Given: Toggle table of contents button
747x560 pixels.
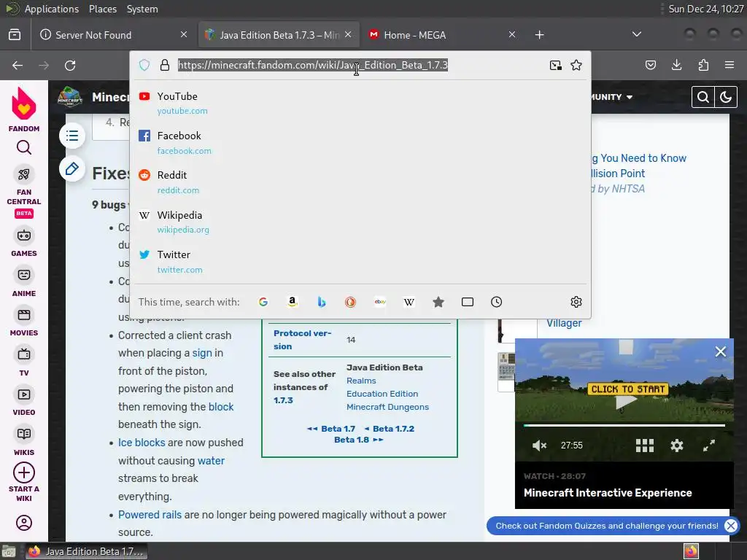Looking at the screenshot, I should click(x=72, y=136).
